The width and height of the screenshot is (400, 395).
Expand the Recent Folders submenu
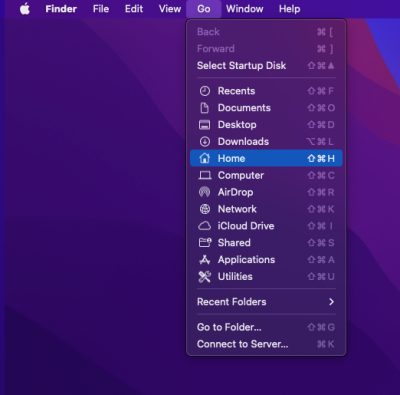coord(266,302)
